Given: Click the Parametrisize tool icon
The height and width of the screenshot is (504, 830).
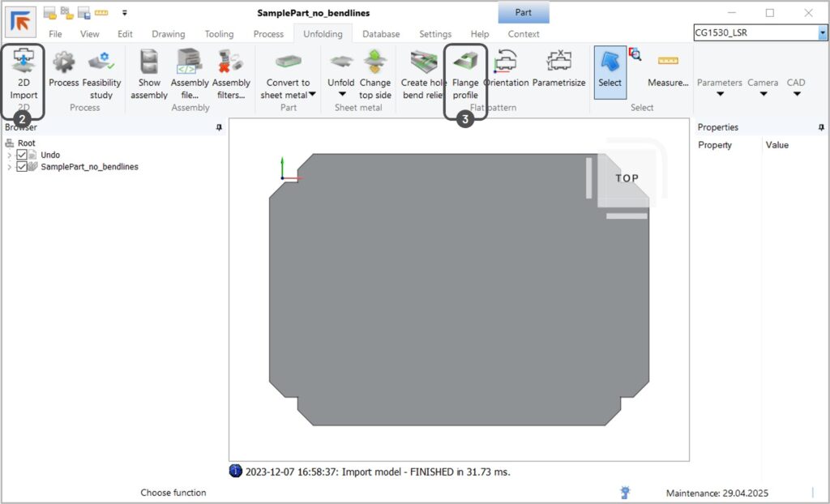Looking at the screenshot, I should [558, 63].
